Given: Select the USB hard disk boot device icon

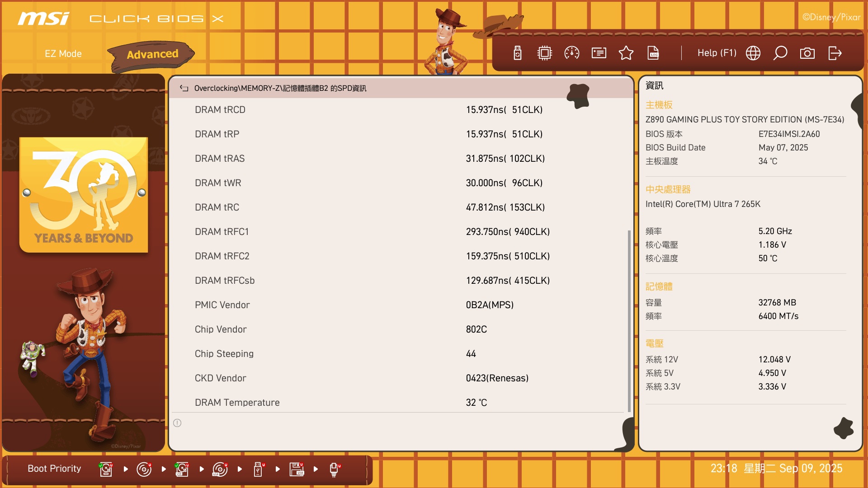Looking at the screenshot, I should pyautogui.click(x=182, y=469).
